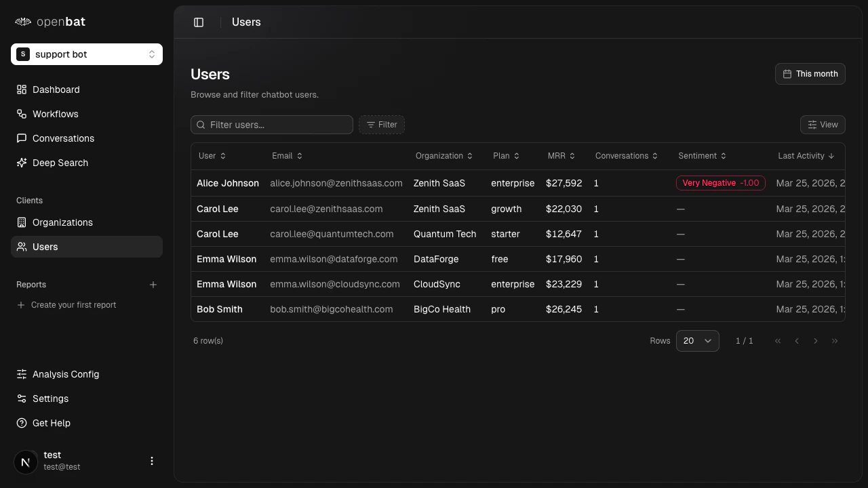Click the Filter users search field
Image resolution: width=868 pixels, height=488 pixels.
271,125
